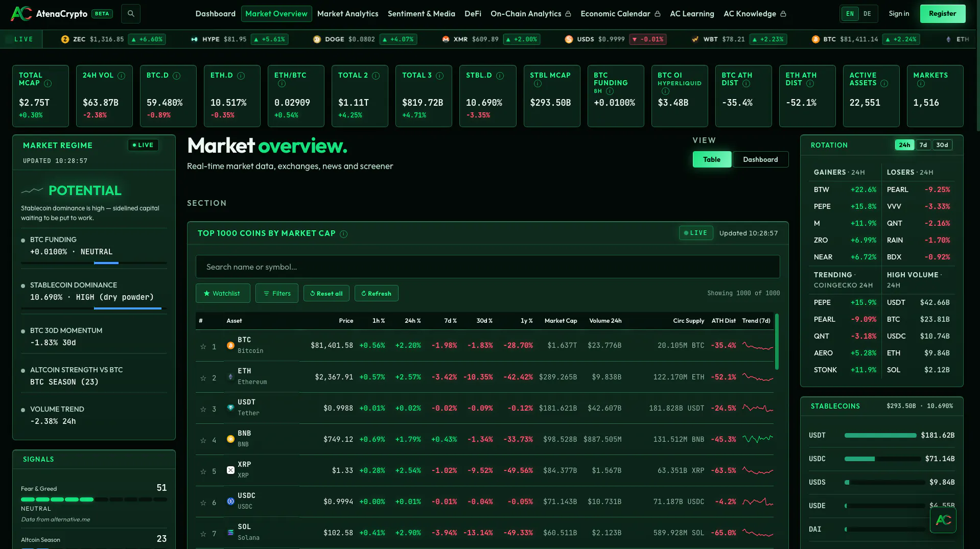Screen dimensions: 980x549
Task: Click the Ethereum coin icon in the table
Action: (230, 377)
